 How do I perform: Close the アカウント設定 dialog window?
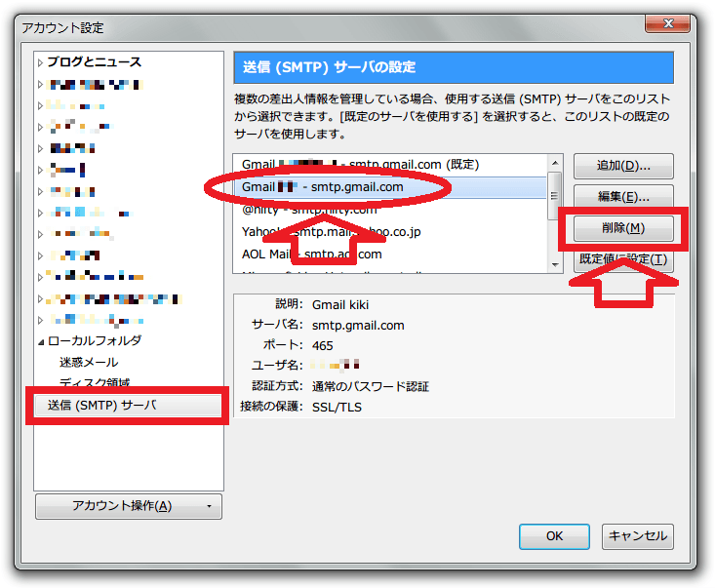[x=667, y=23]
